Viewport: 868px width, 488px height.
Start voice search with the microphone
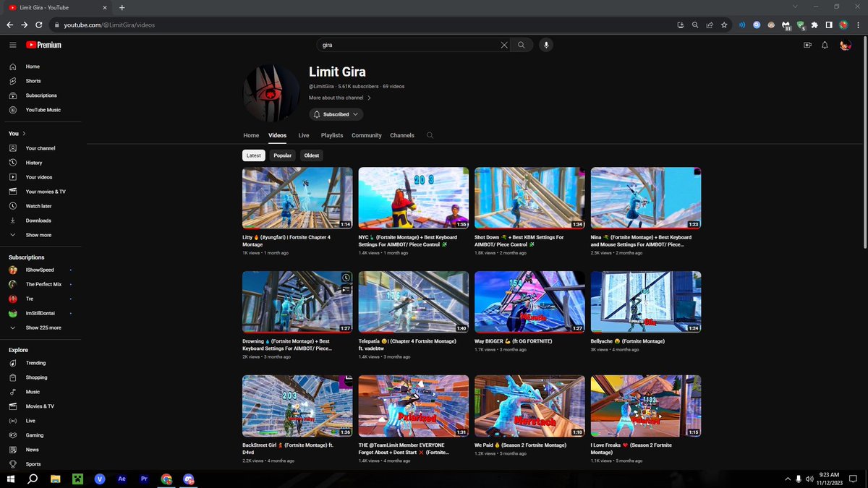pyautogui.click(x=546, y=45)
